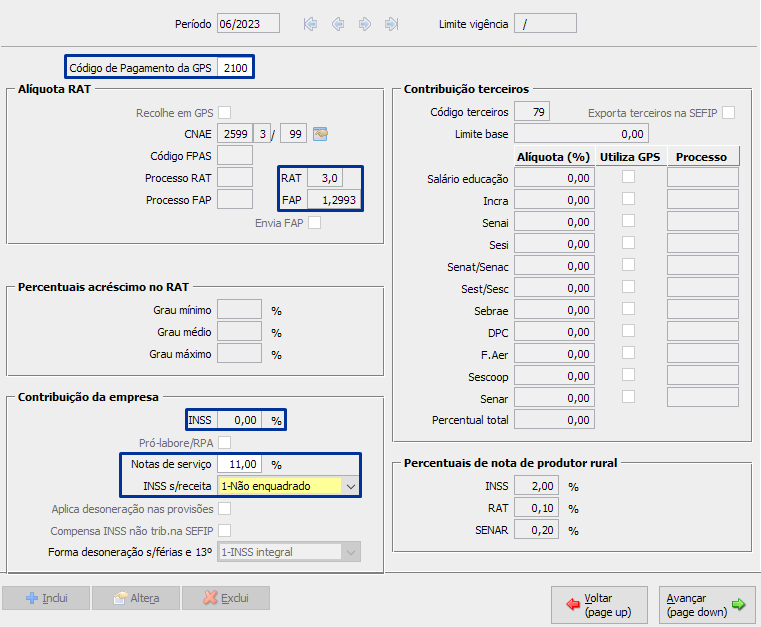Go to previous period record arrow
The image size is (761, 627).
(x=338, y=24)
